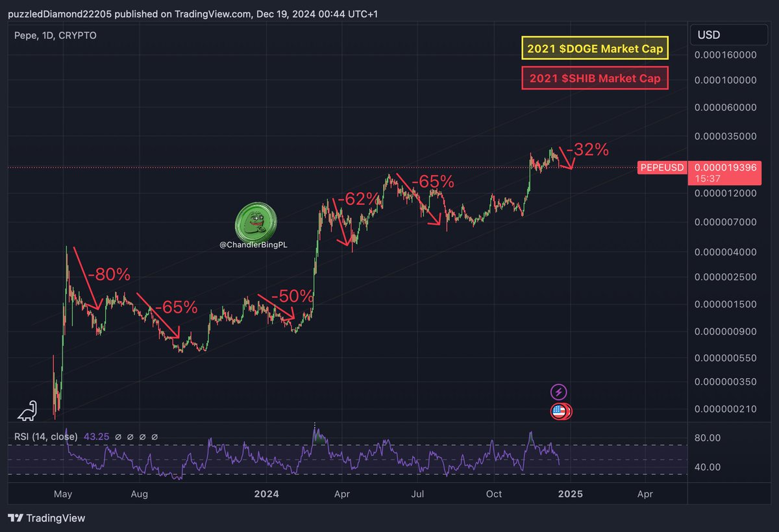Select the 2021 $DOGE Market Cap label
This screenshot has height=532, width=779.
tap(595, 49)
